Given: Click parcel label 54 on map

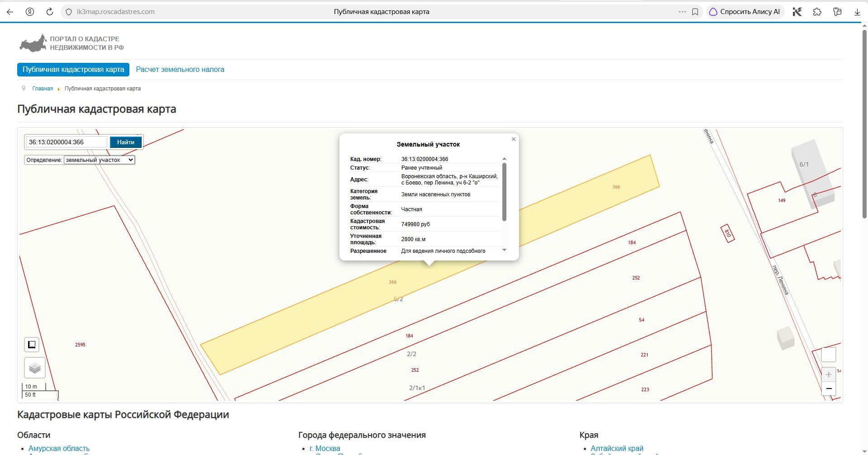Looking at the screenshot, I should pos(642,320).
